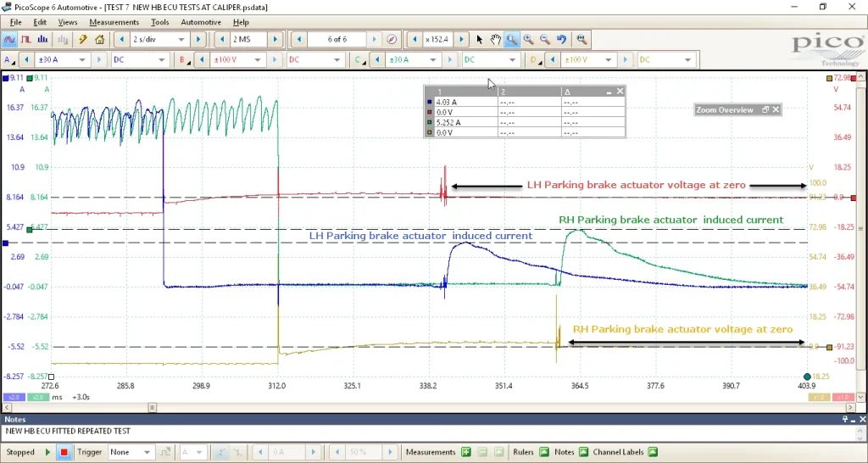This screenshot has width=868, height=463.
Task: Minimize the rulers legend table
Action: coord(609,92)
